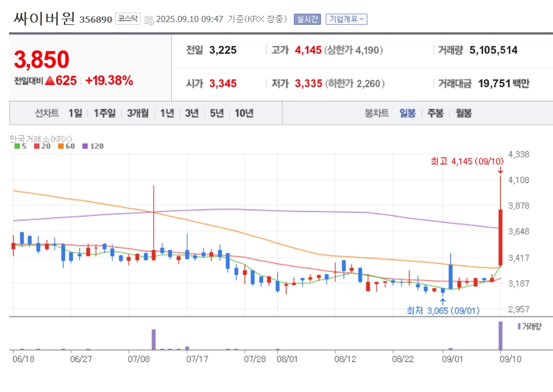Click the purple 거래량 volume legend icon
The height and width of the screenshot is (392, 553).
tap(519, 326)
